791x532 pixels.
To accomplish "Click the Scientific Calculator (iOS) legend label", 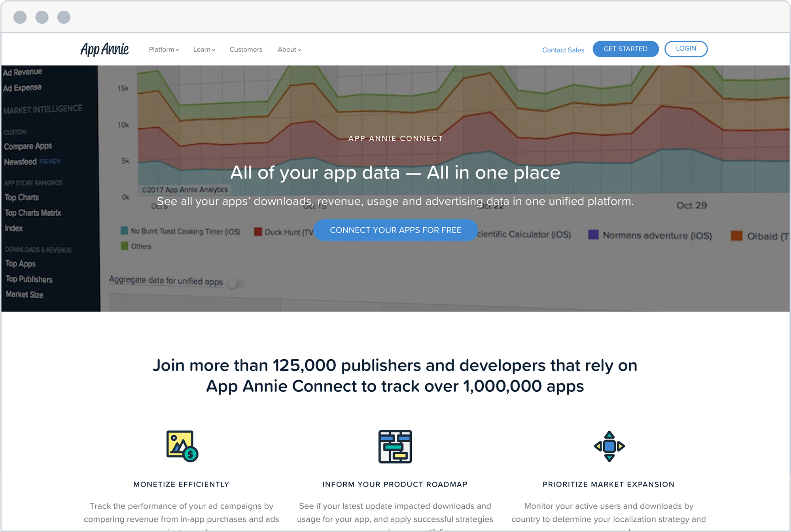I will point(524,234).
